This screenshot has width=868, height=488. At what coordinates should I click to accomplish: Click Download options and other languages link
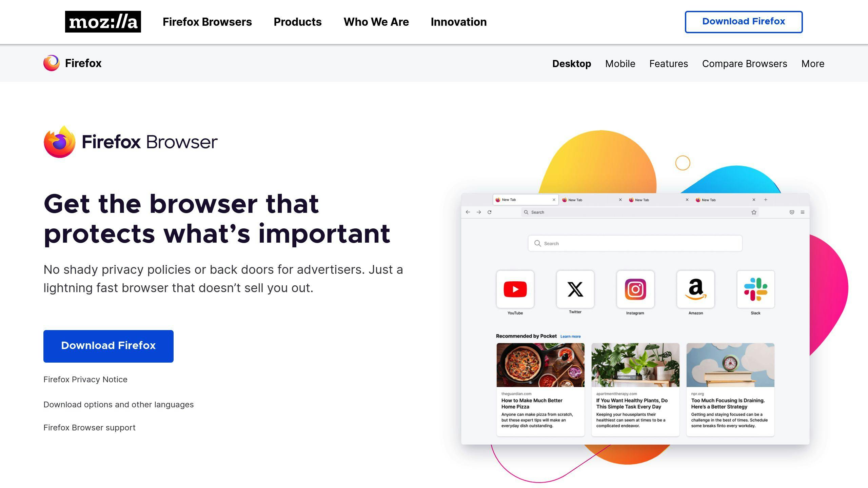[119, 405]
